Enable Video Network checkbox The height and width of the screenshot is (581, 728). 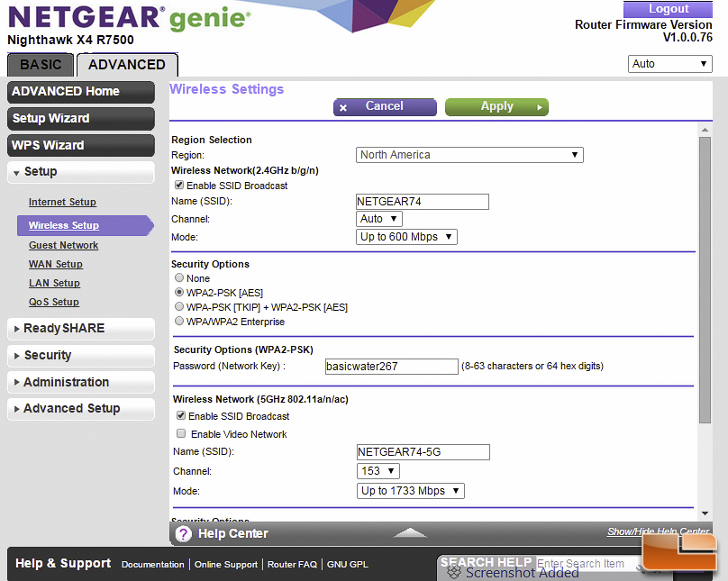(x=181, y=433)
